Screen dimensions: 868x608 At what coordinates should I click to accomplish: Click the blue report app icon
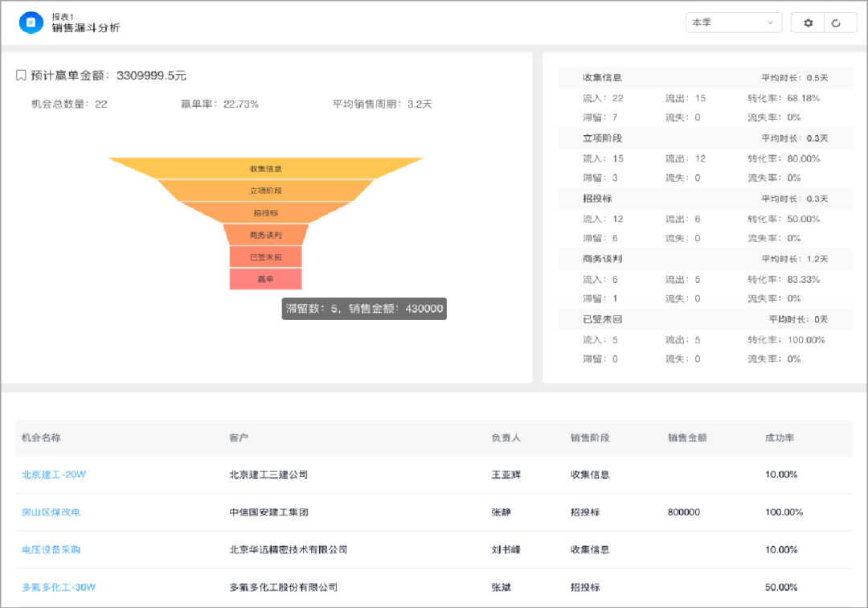pyautogui.click(x=31, y=23)
